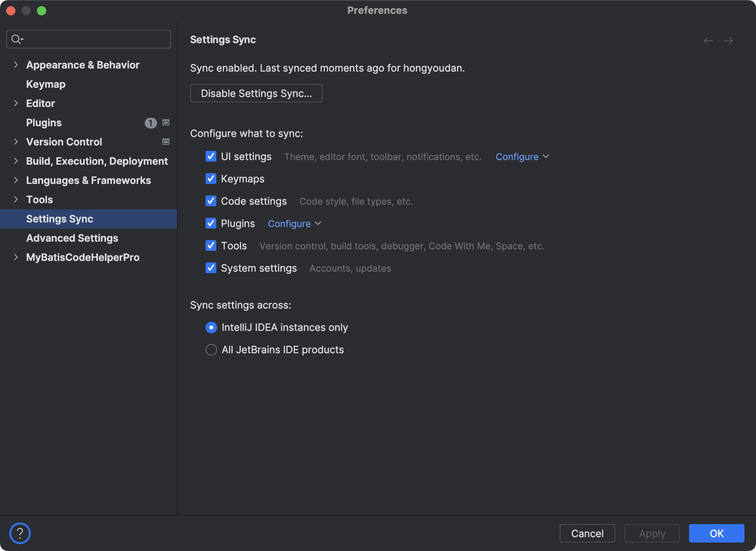Go to Advanced Settings page
756x551 pixels.
72,238
